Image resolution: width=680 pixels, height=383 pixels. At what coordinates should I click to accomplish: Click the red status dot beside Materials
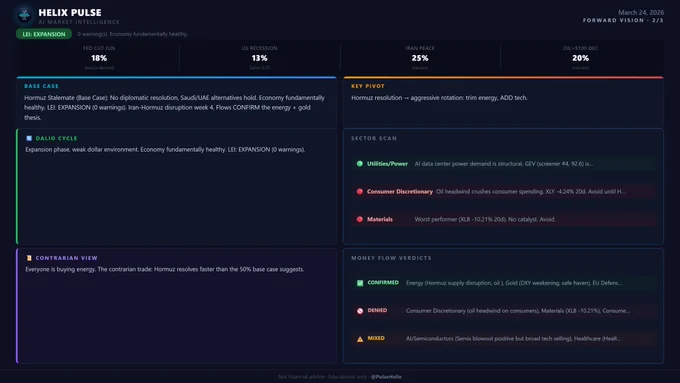point(360,219)
